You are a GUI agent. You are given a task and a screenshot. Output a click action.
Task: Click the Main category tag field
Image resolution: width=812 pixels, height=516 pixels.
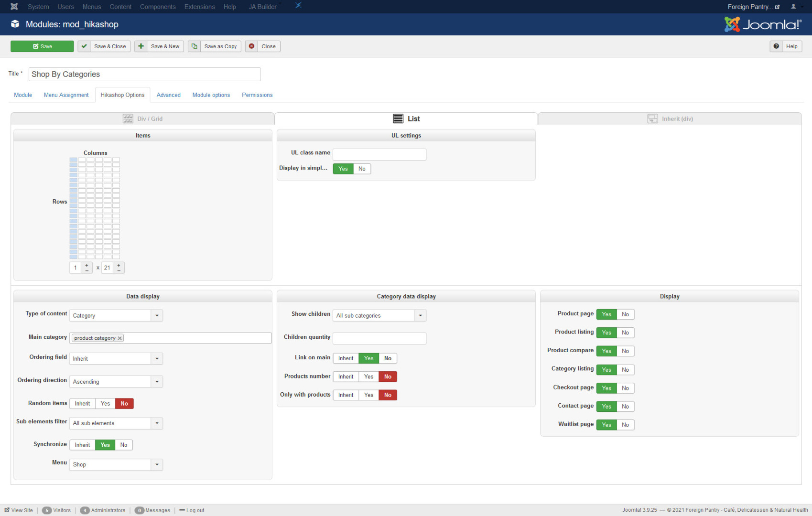171,338
